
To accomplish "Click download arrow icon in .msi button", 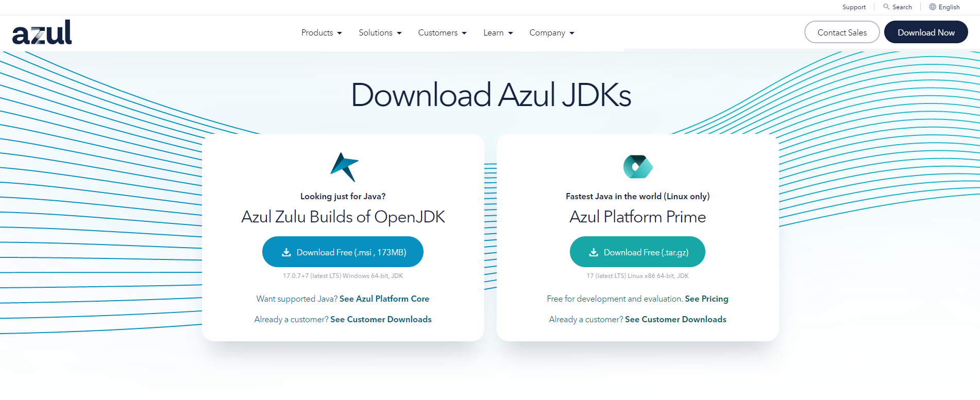I will click(286, 252).
